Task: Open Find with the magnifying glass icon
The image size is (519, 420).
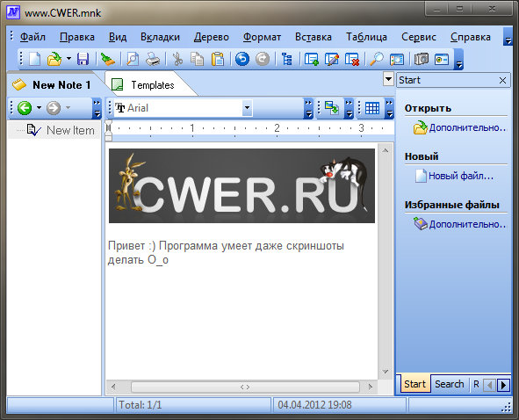Action: (377, 60)
